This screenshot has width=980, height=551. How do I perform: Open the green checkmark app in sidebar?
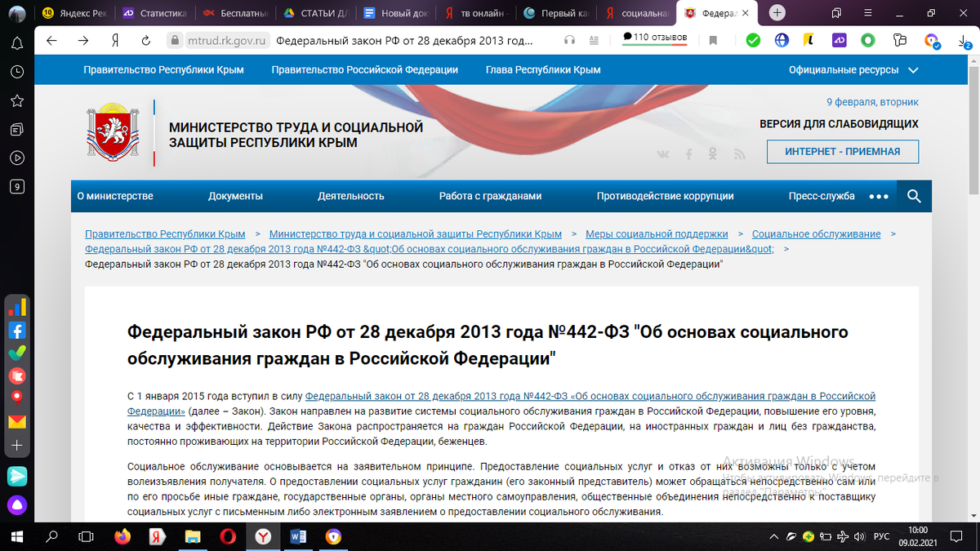[17, 353]
